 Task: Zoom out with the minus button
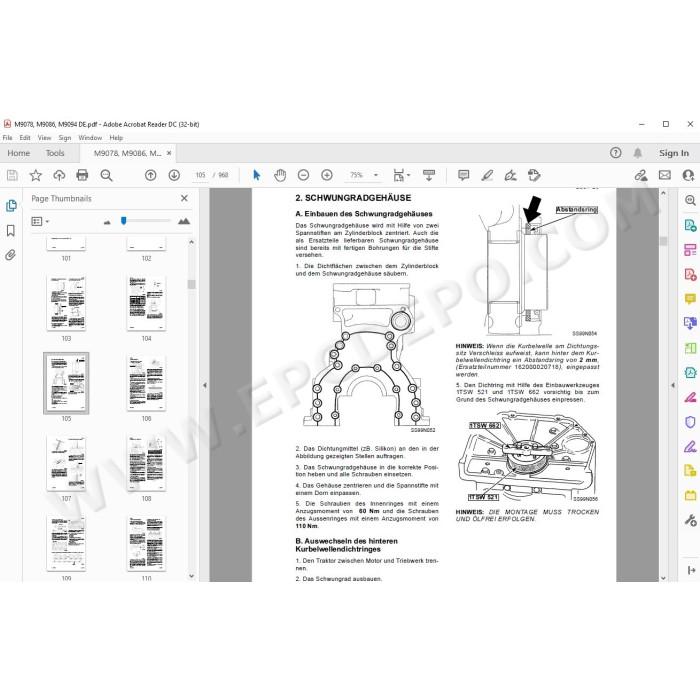304,175
